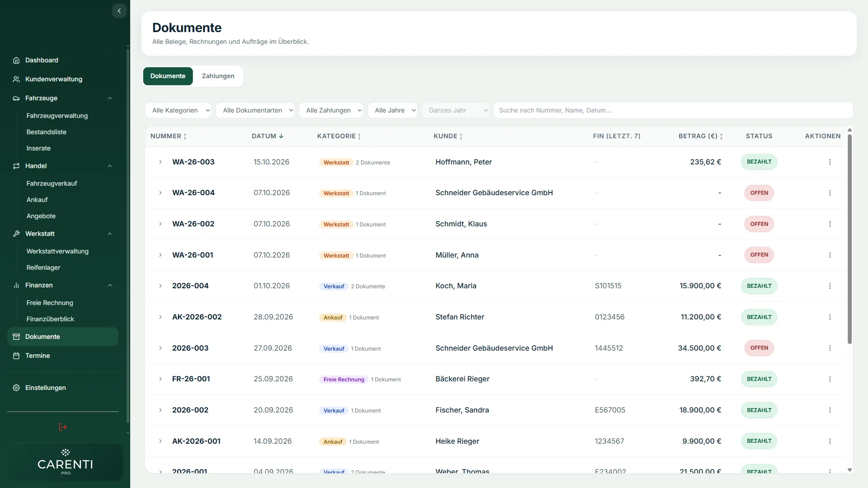Click the table vertical scrollbar thumb
Viewport: 868px width, 488px height.
point(849,239)
